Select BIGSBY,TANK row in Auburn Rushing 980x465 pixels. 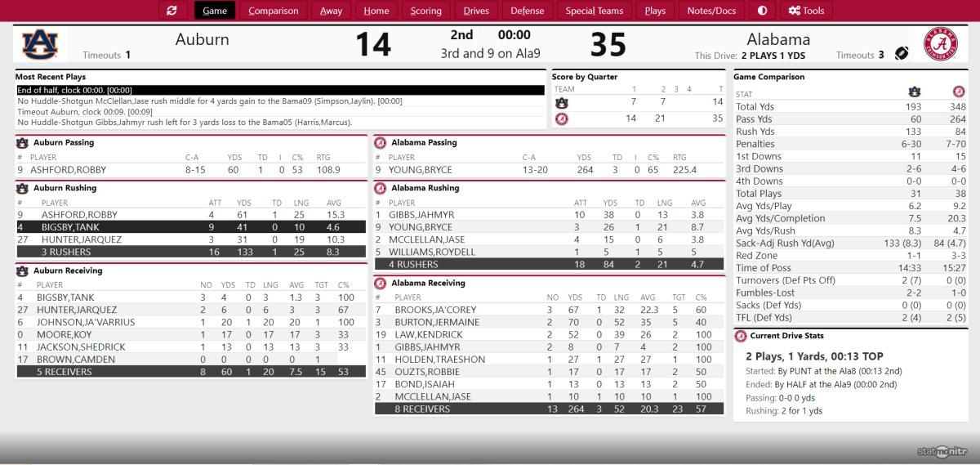190,227
